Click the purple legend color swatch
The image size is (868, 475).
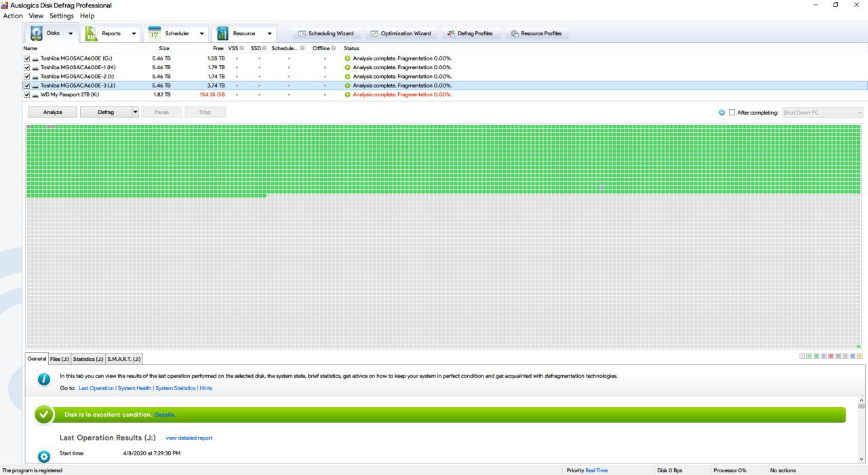click(x=823, y=356)
